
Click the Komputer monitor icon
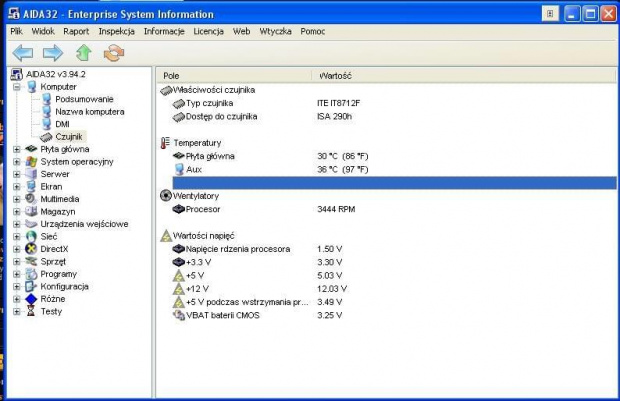click(x=32, y=87)
